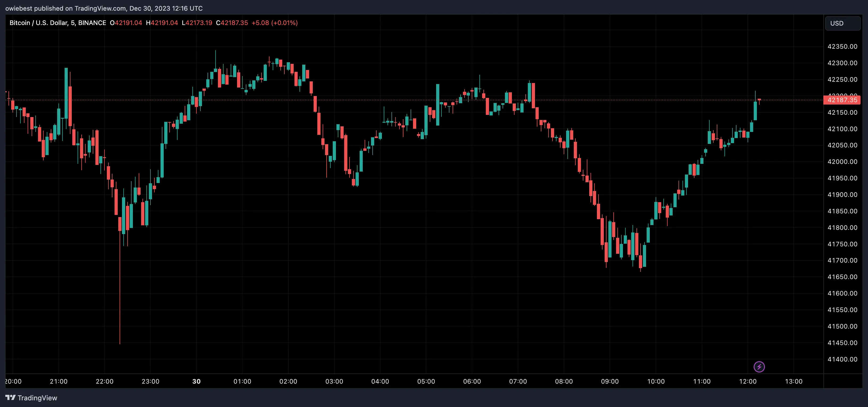The image size is (868, 407).
Task: Click the 42350.00 price scale label
Action: tap(842, 47)
